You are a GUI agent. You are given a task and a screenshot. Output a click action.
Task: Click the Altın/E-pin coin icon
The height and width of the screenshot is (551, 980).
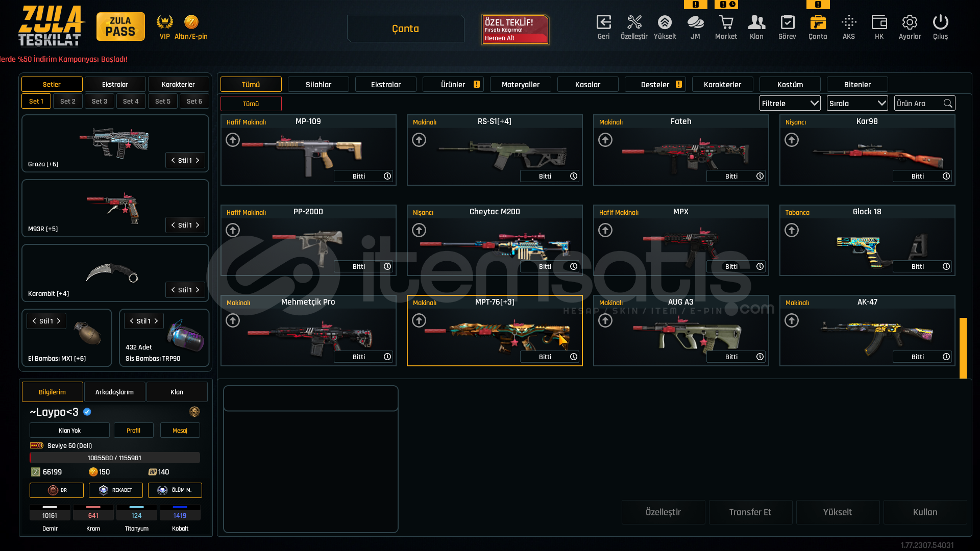point(191,22)
